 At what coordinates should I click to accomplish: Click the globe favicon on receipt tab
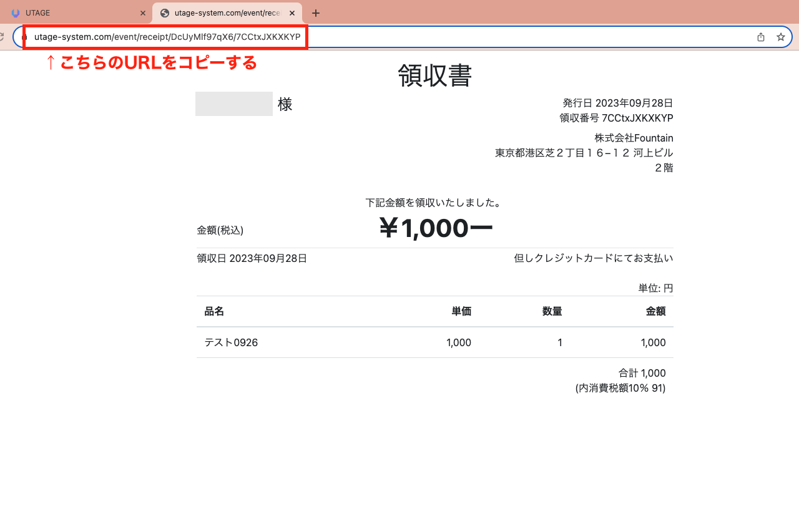165,13
